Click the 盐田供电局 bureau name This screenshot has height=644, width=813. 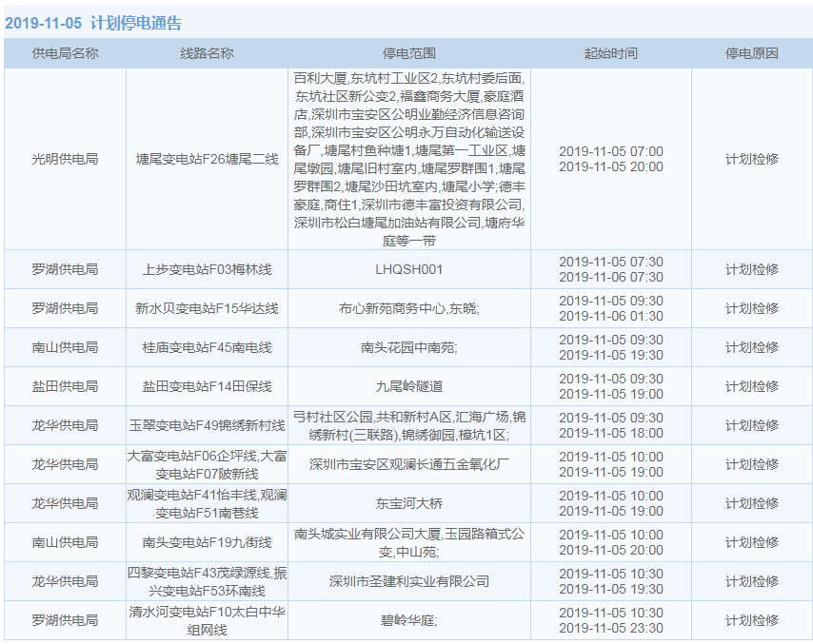(x=65, y=386)
